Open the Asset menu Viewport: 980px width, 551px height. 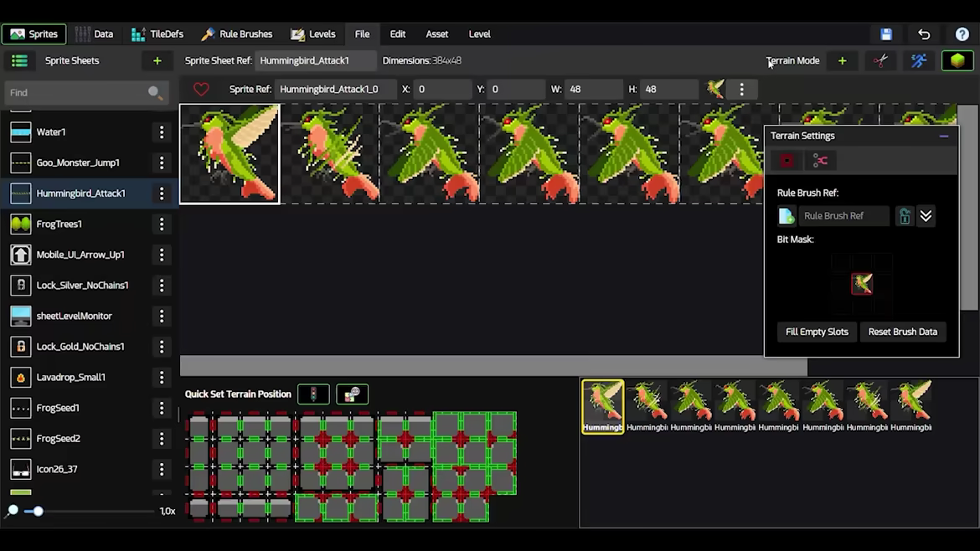coord(437,34)
